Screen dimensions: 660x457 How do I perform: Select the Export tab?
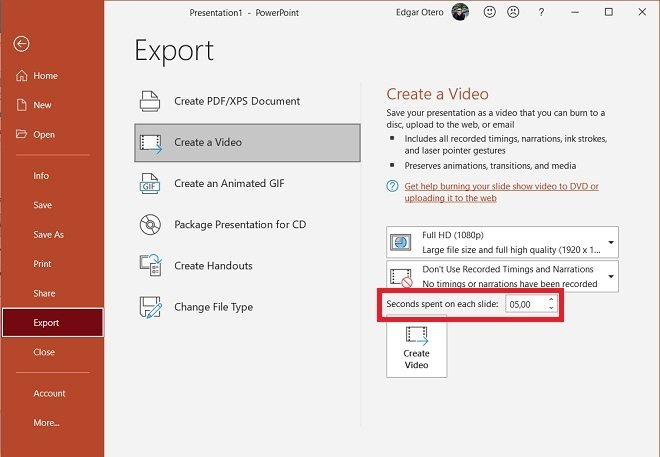click(53, 323)
